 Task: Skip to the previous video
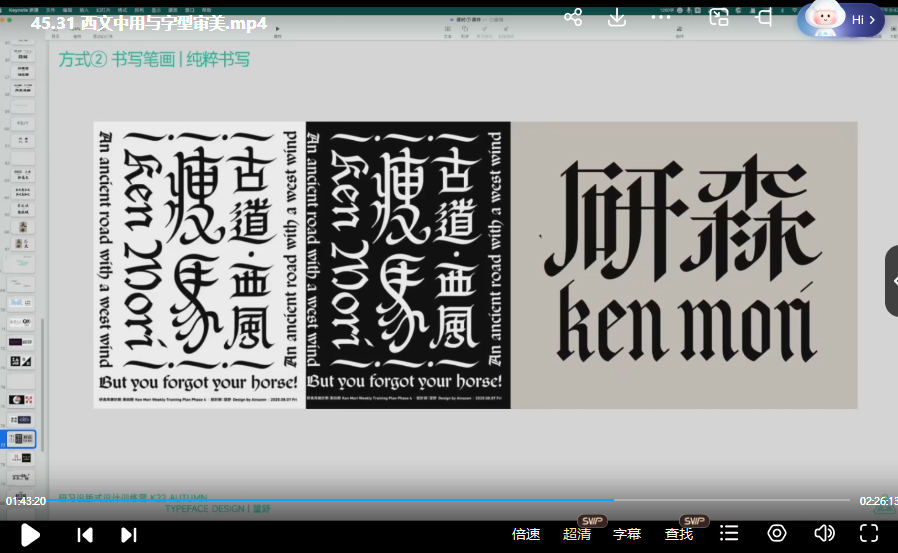tap(85, 534)
